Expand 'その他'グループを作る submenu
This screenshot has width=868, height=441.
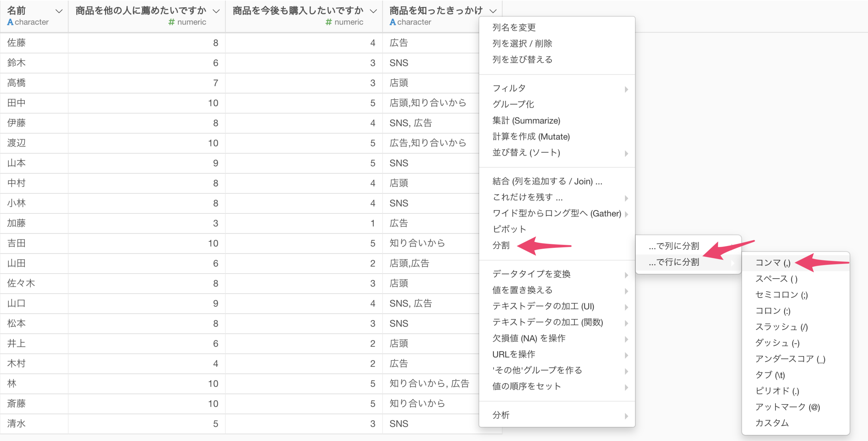click(557, 370)
